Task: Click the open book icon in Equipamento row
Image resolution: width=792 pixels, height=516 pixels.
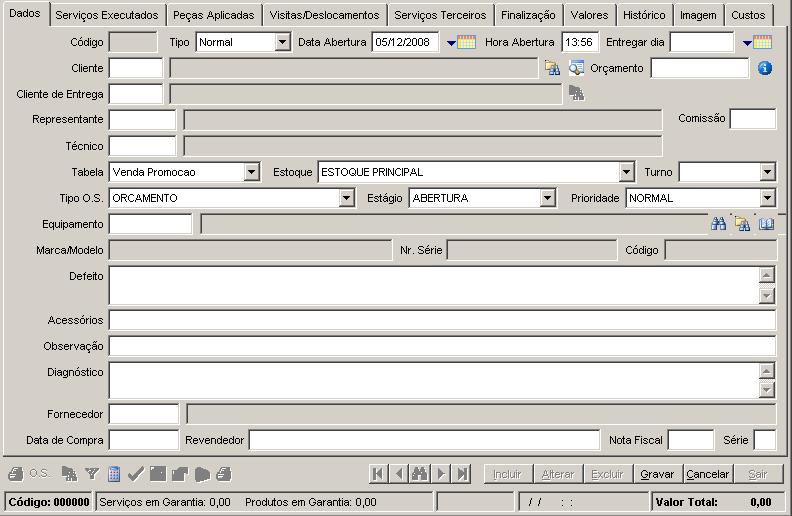Action: (766, 224)
